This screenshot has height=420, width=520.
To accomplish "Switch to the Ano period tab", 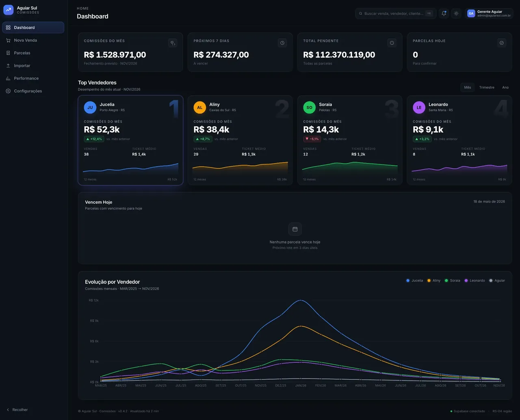I will pyautogui.click(x=505, y=88).
